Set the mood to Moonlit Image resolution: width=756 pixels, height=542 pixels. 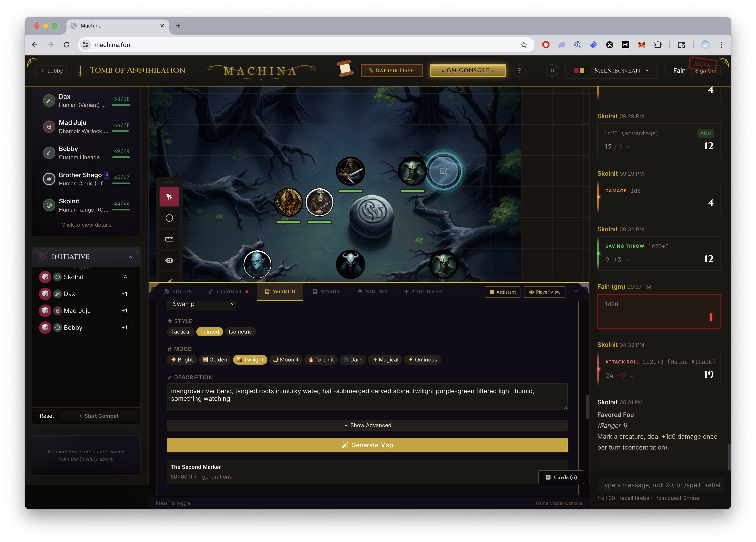(286, 359)
